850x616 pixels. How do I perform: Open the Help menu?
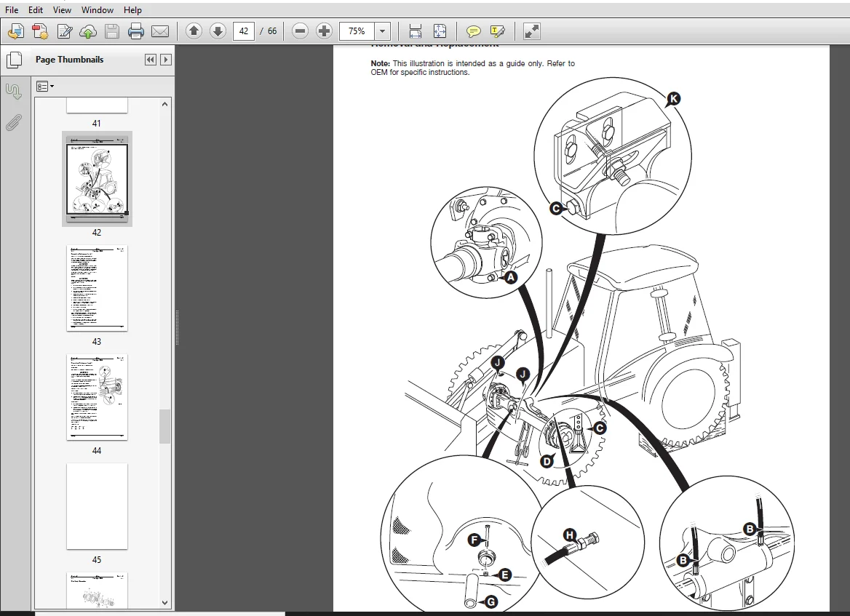click(132, 9)
